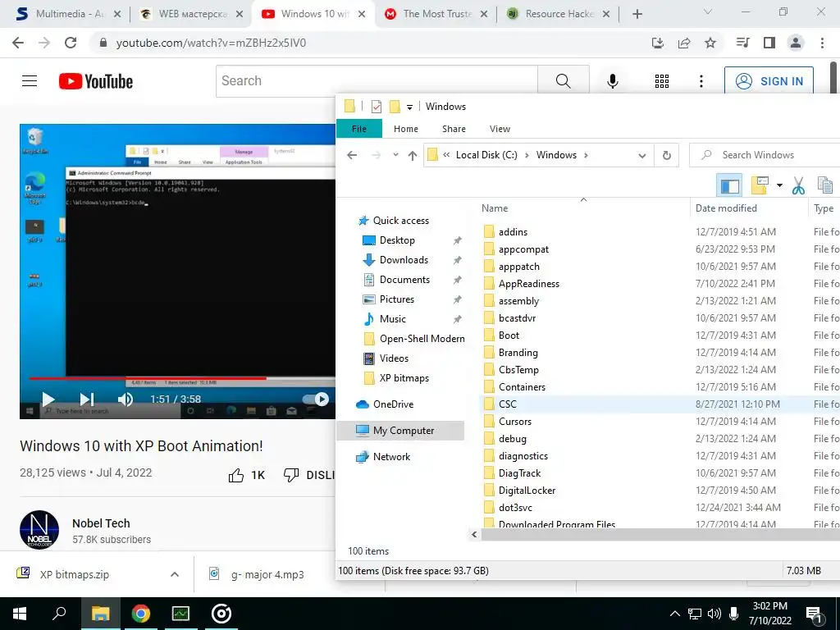Dislike the video with thumbs down

[291, 475]
